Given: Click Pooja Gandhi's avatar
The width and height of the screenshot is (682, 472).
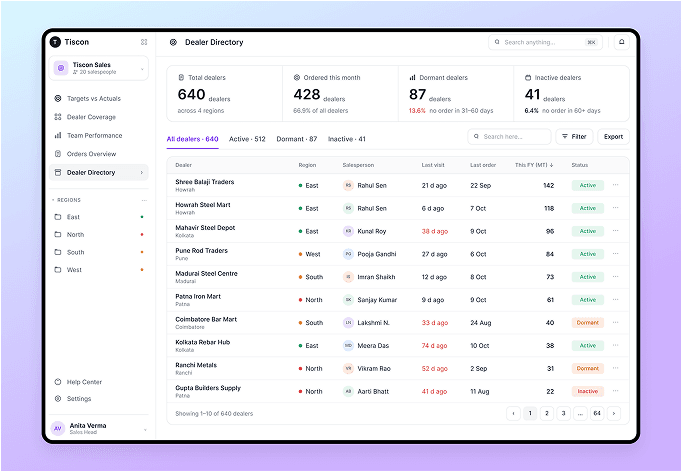Looking at the screenshot, I should [348, 254].
